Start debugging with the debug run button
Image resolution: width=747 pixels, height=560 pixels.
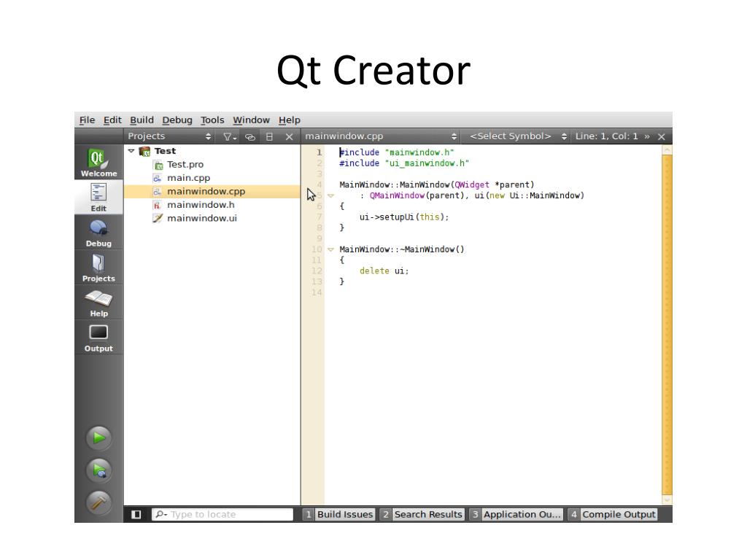pos(98,470)
